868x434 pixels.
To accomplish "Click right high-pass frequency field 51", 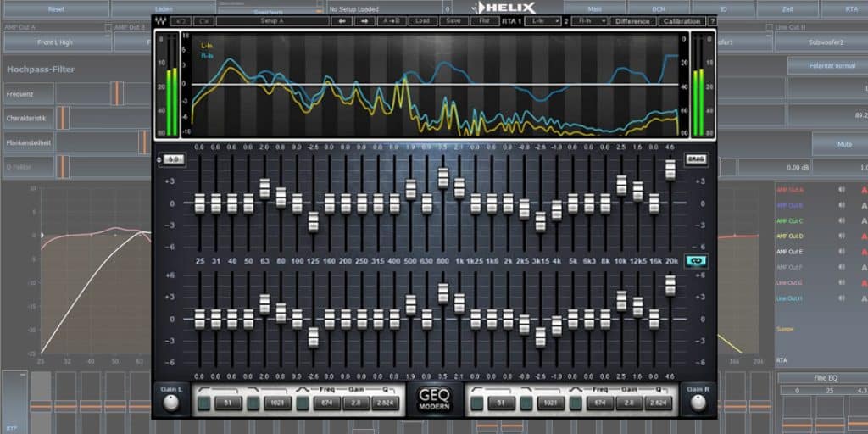I will (501, 403).
